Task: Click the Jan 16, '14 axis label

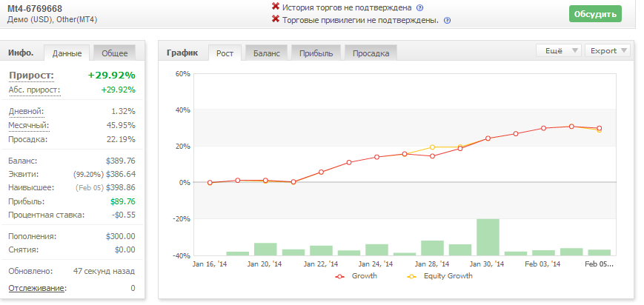Action: (x=210, y=264)
